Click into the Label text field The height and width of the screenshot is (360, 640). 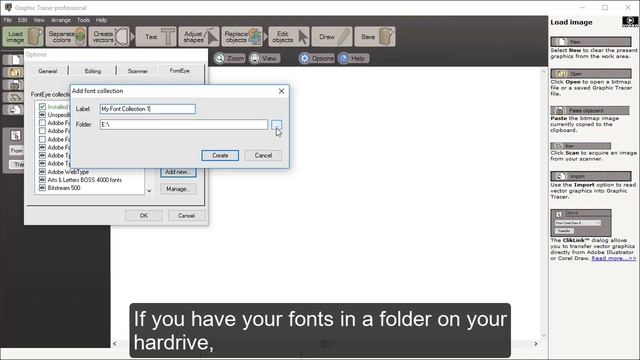coord(148,109)
